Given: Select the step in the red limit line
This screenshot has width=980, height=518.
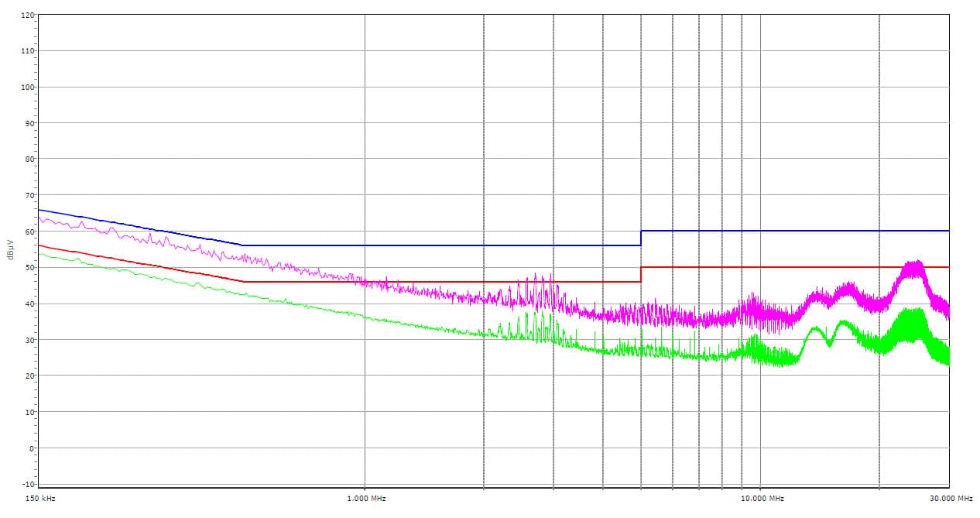Looking at the screenshot, I should 641,274.
